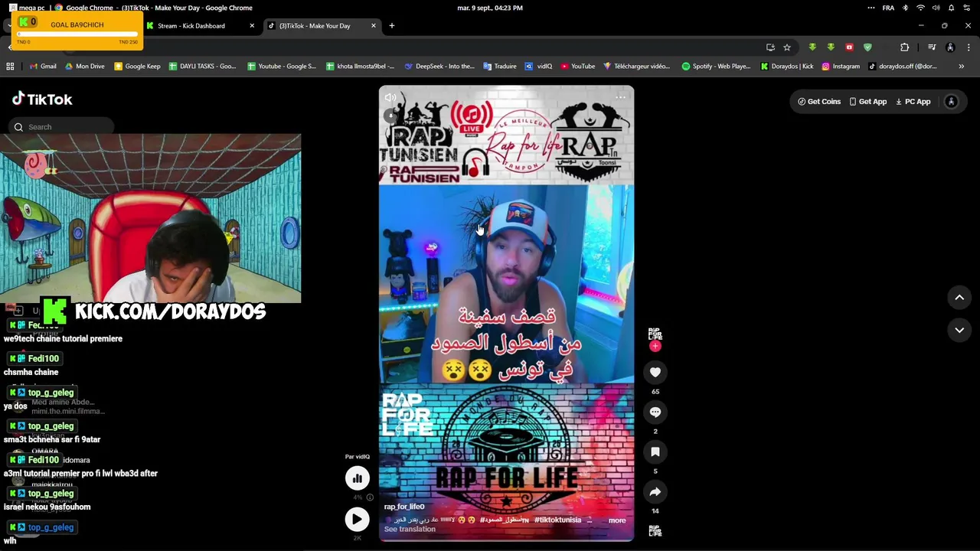Click install app icon in address bar
The image size is (980, 551).
(x=770, y=47)
